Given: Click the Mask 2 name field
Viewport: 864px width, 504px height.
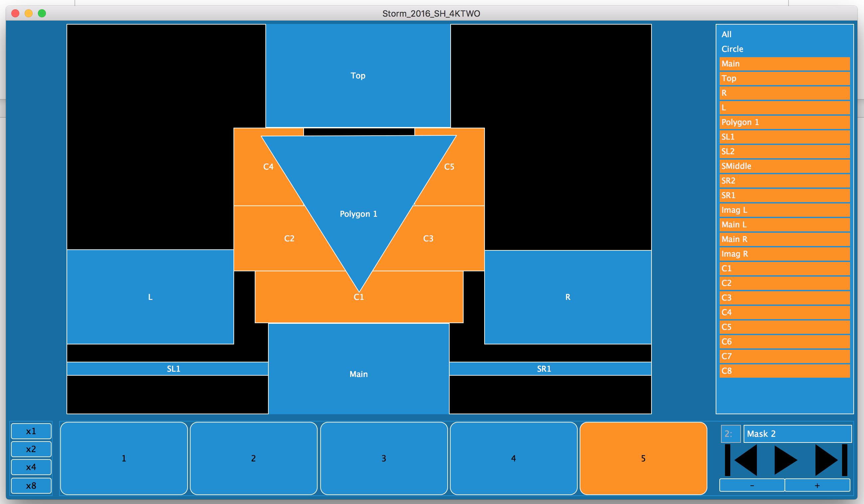Looking at the screenshot, I should 797,434.
